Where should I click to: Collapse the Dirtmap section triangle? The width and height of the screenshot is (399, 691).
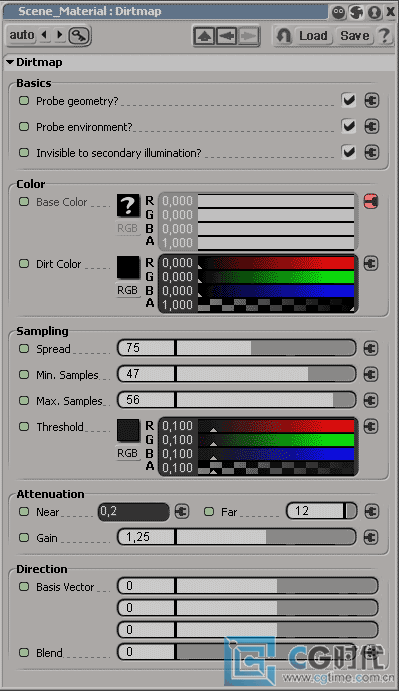10,62
